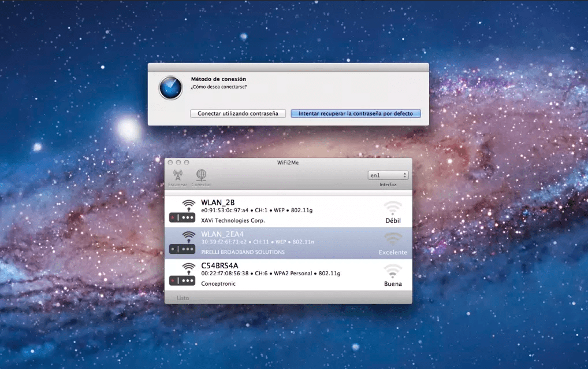Click the ¿Cómo desea conectarse? text
Screen dimensions: 588x369
(219, 87)
